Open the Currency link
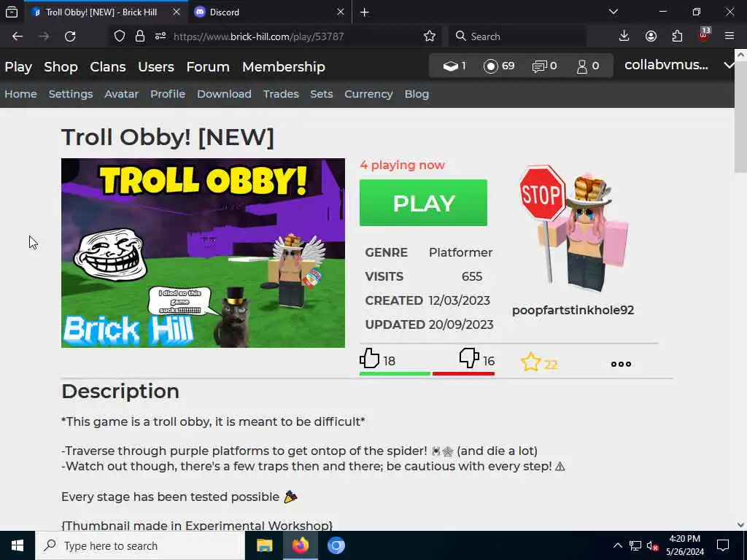The image size is (747, 560). tap(368, 94)
